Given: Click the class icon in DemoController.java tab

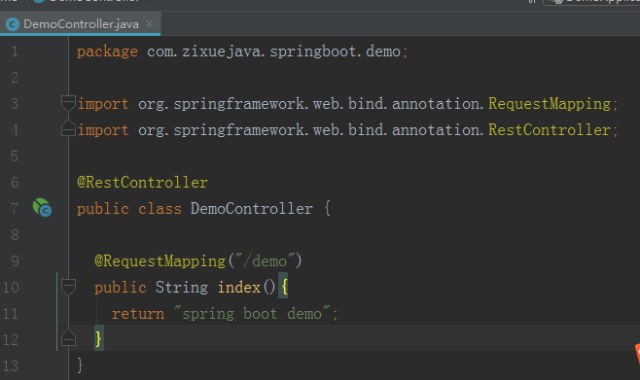Looking at the screenshot, I should click(x=13, y=24).
